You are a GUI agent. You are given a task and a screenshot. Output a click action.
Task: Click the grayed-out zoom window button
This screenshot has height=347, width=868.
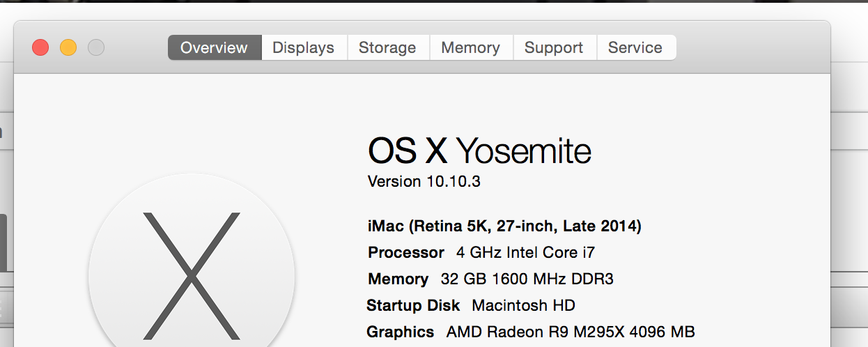[96, 48]
